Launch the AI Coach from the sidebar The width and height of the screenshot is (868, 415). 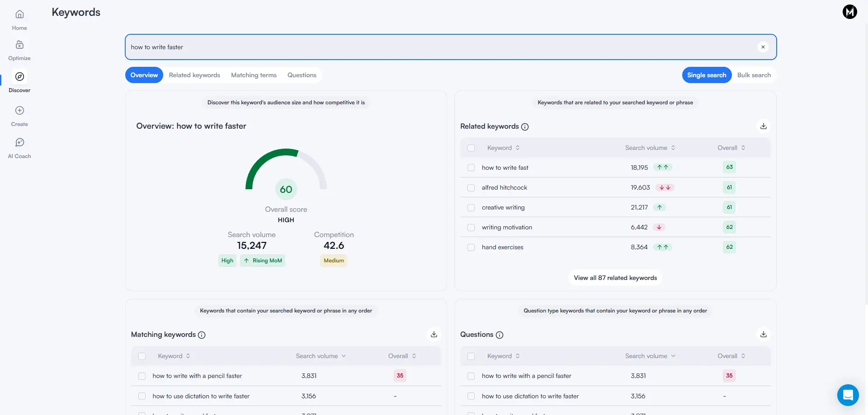pos(19,147)
